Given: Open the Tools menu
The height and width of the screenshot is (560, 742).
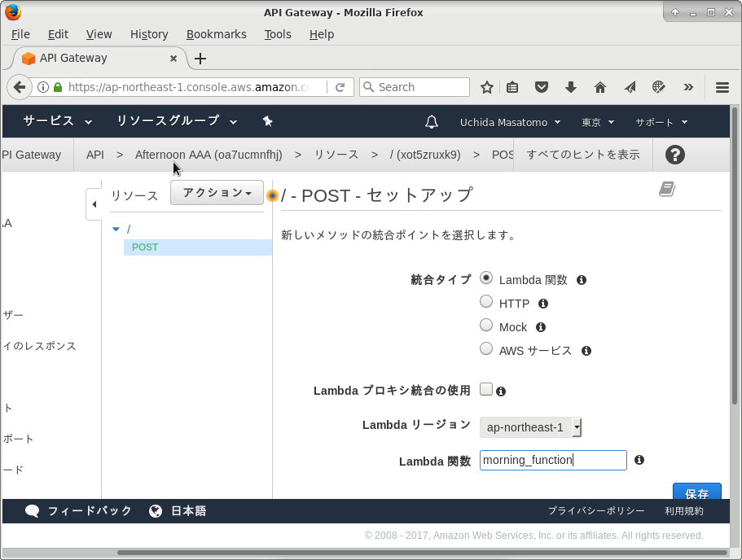Looking at the screenshot, I should pos(278,34).
